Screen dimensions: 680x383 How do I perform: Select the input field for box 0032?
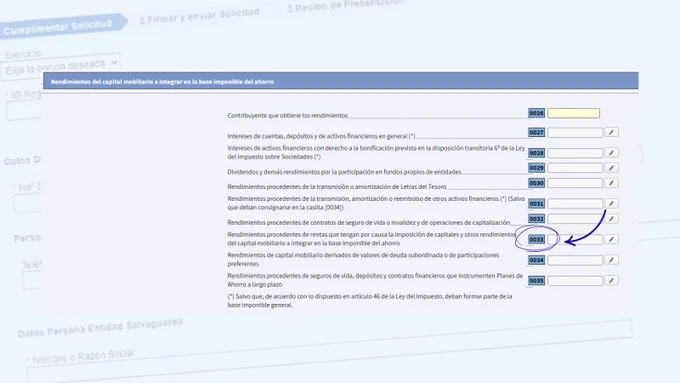coord(575,219)
